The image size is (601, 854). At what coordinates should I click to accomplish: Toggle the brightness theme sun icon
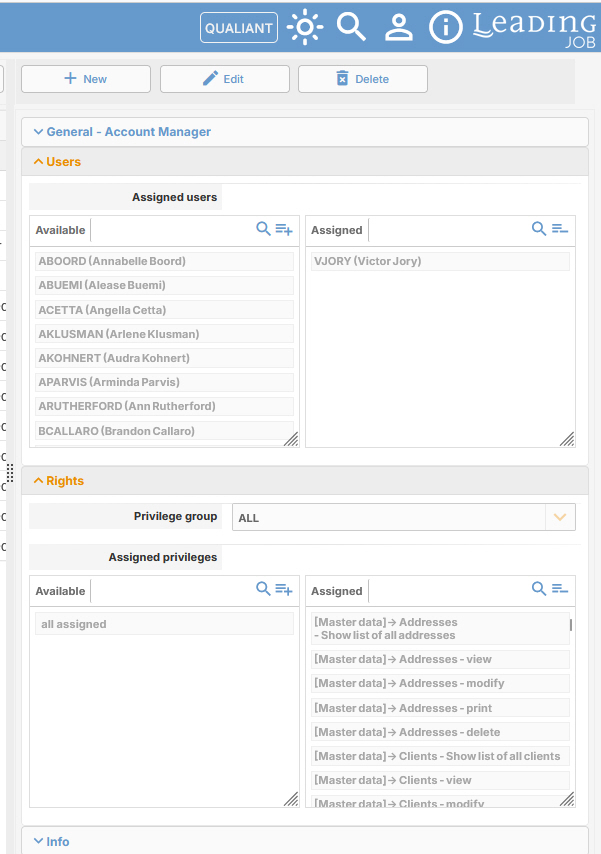(305, 27)
